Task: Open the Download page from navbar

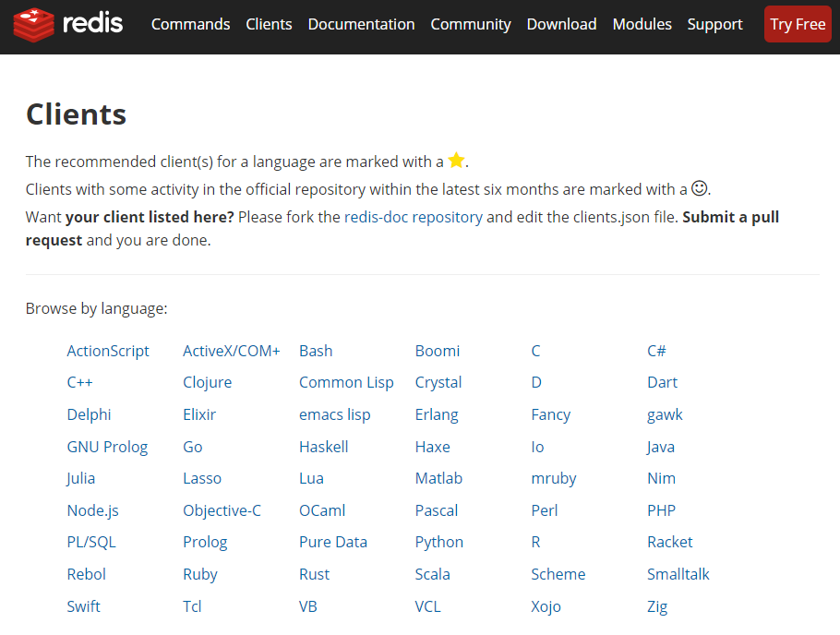Action: 561,24
